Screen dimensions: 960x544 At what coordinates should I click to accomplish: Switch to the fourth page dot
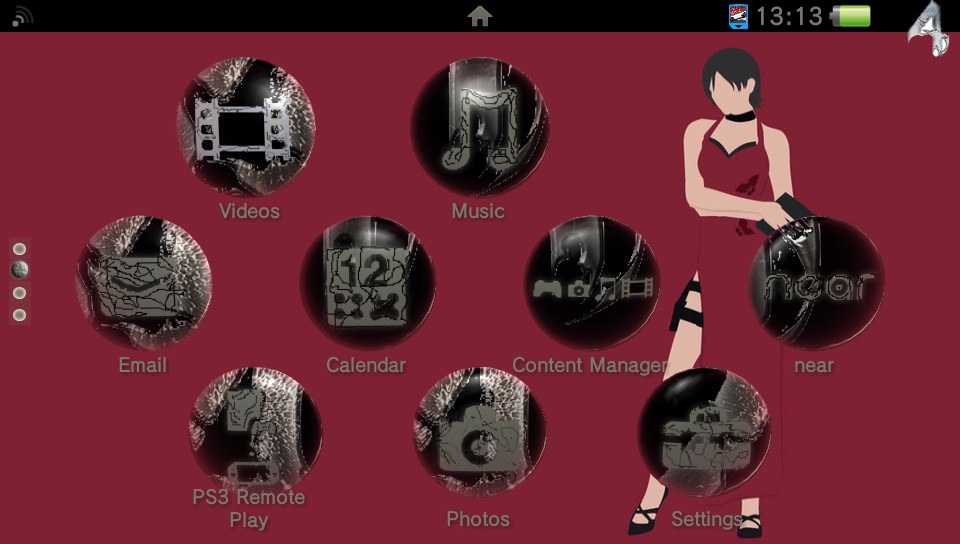pyautogui.click(x=20, y=315)
